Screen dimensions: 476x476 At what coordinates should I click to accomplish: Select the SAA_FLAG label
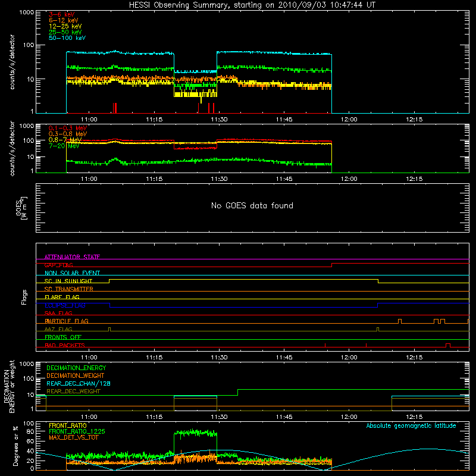[58, 313]
